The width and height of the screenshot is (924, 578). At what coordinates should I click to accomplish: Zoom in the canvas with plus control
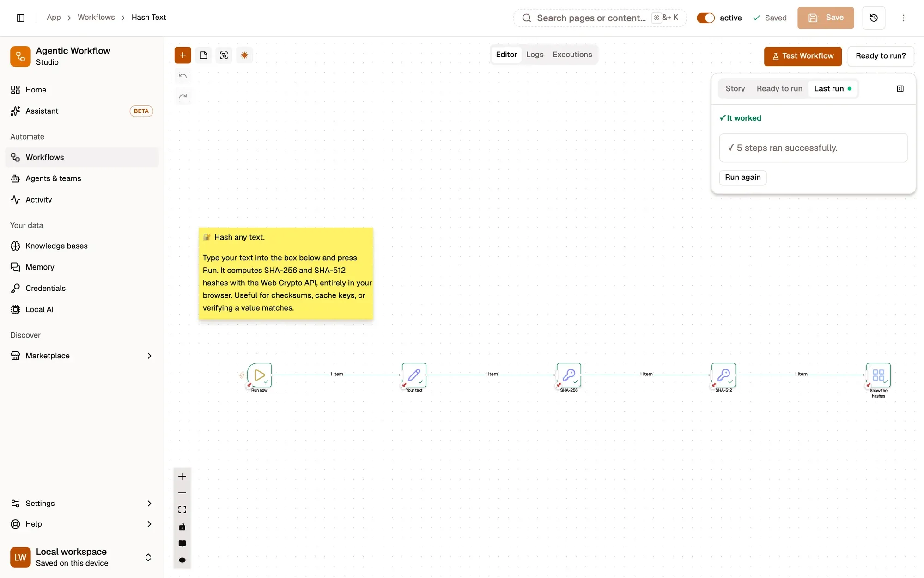[182, 476]
